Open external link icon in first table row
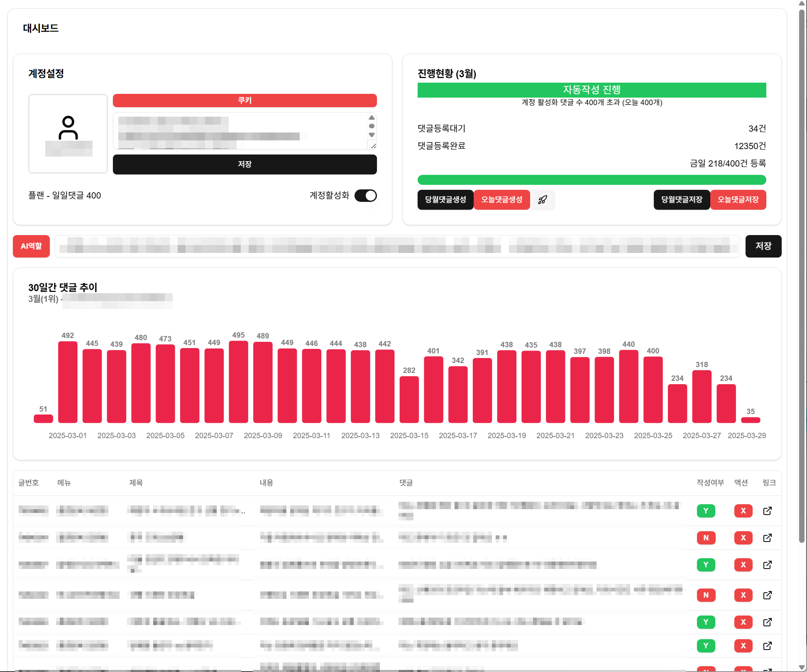This screenshot has width=807, height=672. 767,511
